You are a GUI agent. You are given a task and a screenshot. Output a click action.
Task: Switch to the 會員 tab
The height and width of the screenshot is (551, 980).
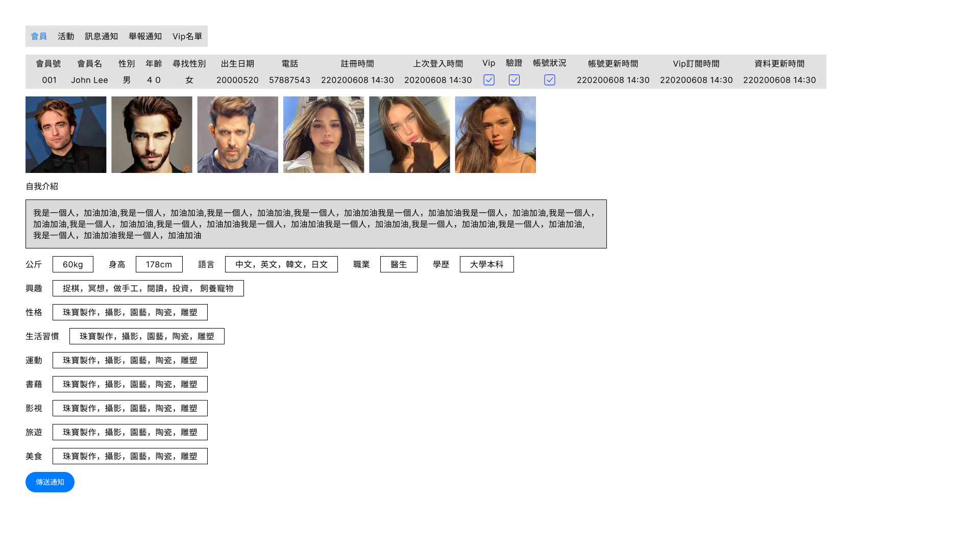click(x=39, y=36)
